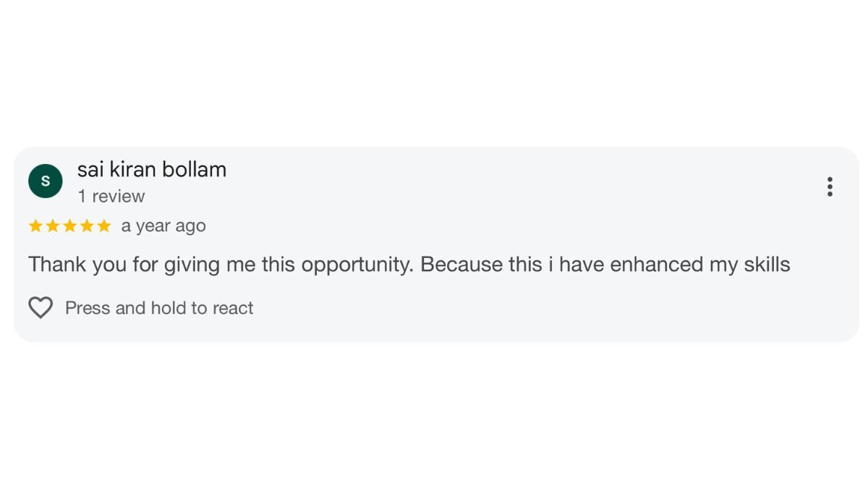Image resolution: width=868 pixels, height=488 pixels.
Task: Click the fourth yellow rating star
Action: pyautogui.click(x=87, y=226)
